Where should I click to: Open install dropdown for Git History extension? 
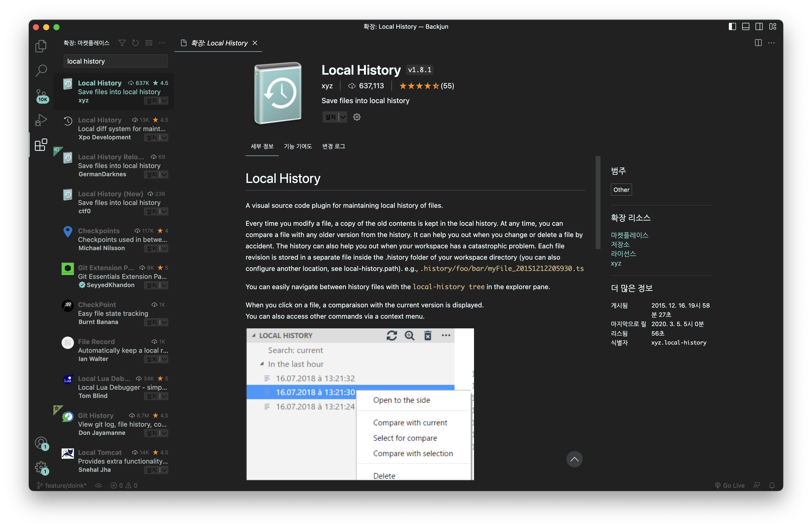coord(165,433)
